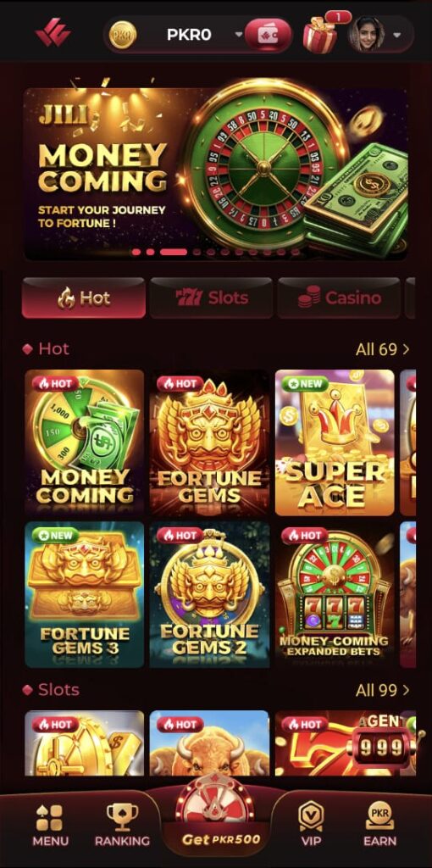Tap the red app logo
This screenshot has height=868, width=432.
click(53, 33)
